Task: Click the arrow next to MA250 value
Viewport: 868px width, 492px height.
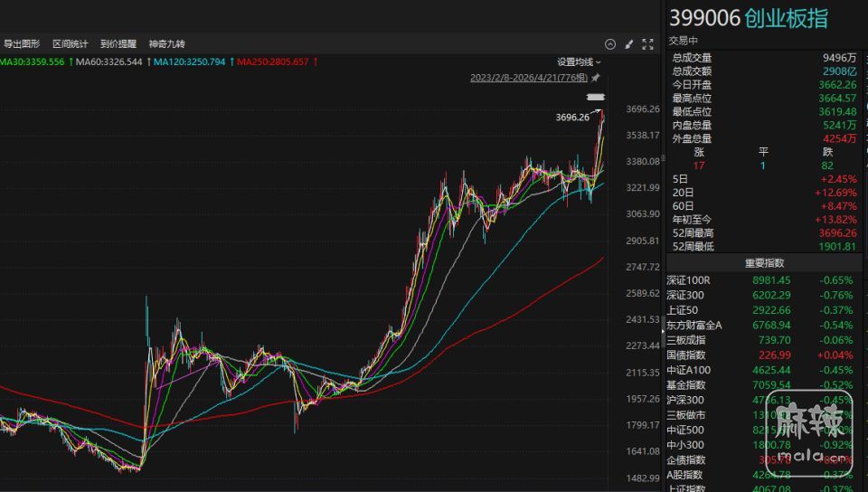Action: (x=314, y=61)
